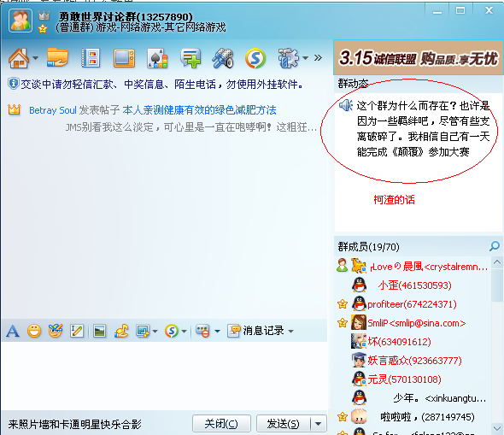Select member SmliP<smlip@sina.com>

(x=413, y=323)
